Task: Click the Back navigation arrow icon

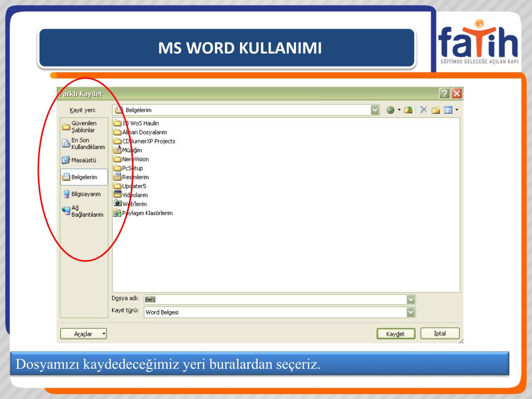Action: click(x=391, y=110)
